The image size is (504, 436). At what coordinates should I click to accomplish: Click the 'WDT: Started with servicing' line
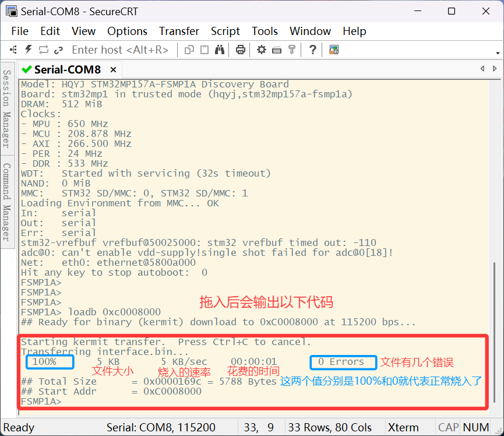pyautogui.click(x=146, y=173)
